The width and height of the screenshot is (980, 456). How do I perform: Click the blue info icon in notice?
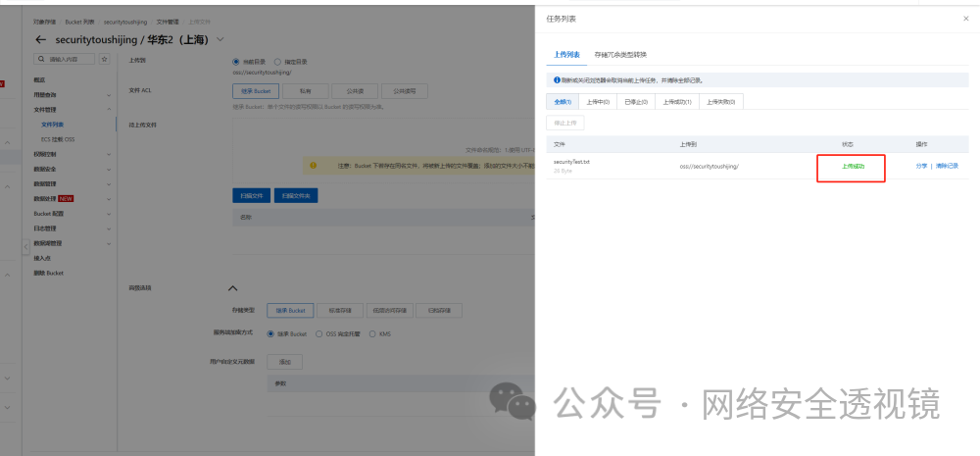tap(557, 80)
